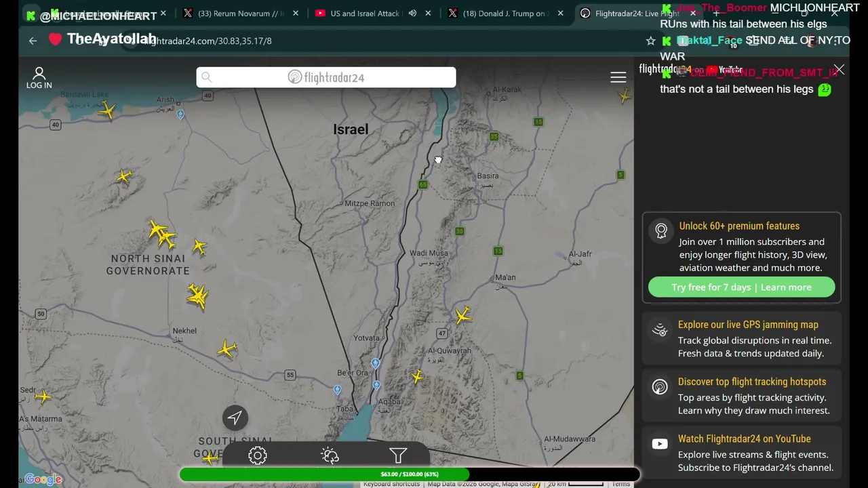Click the airport pin above Aqaba

click(376, 385)
